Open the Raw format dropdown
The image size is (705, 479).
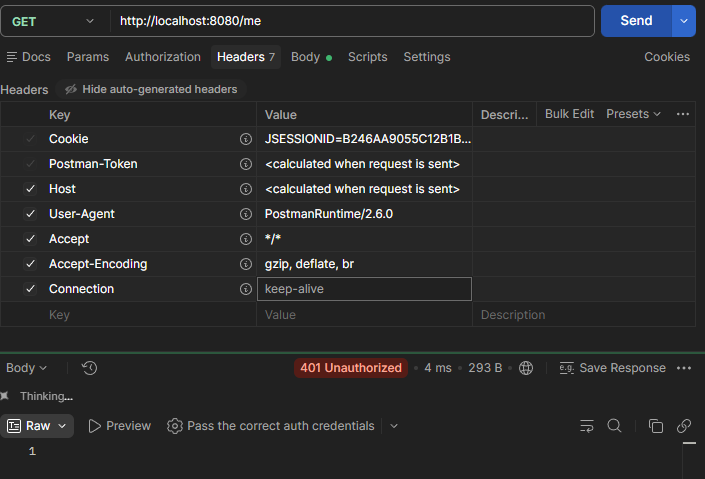pyautogui.click(x=37, y=426)
